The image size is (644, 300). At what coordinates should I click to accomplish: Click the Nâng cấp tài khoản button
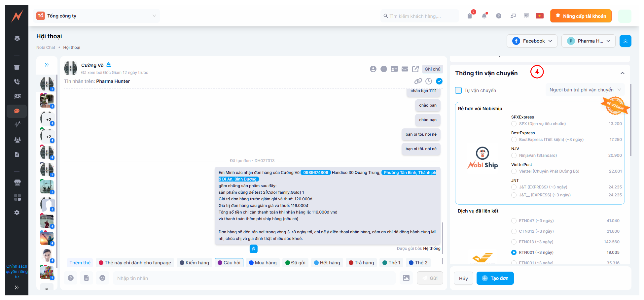pos(581,16)
